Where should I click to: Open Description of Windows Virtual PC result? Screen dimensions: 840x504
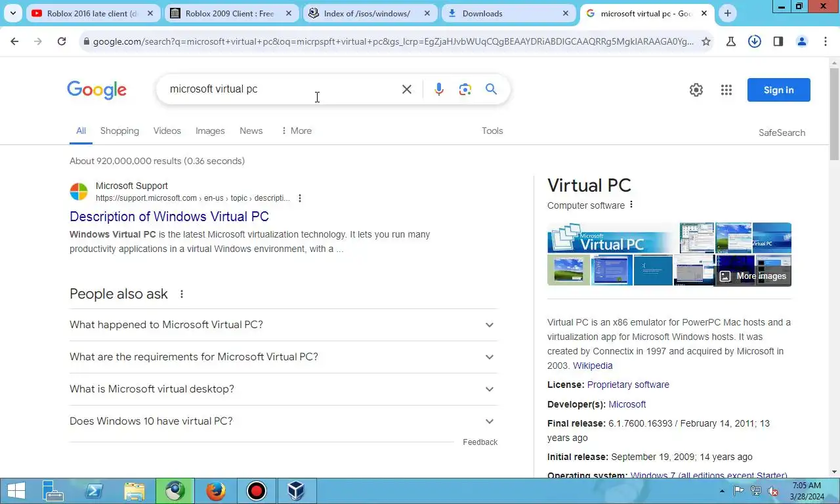pos(169,217)
